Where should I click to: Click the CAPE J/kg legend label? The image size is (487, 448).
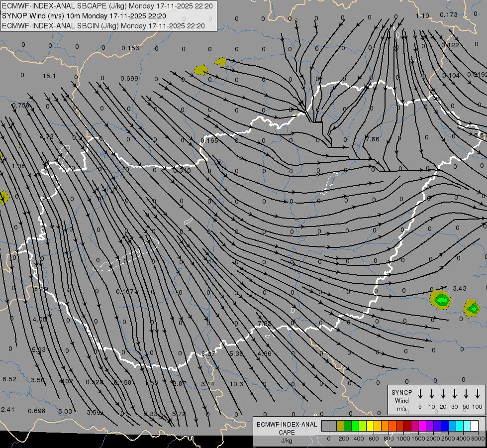click(287, 433)
